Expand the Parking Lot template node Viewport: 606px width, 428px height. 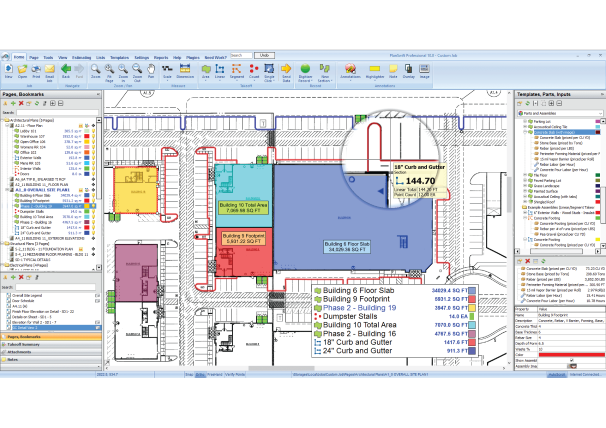tap(525, 121)
